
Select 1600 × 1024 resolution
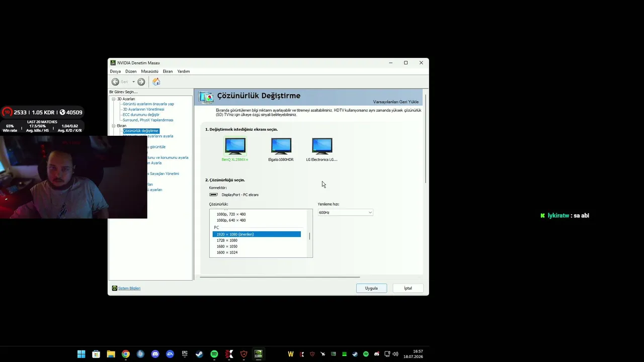tap(227, 252)
